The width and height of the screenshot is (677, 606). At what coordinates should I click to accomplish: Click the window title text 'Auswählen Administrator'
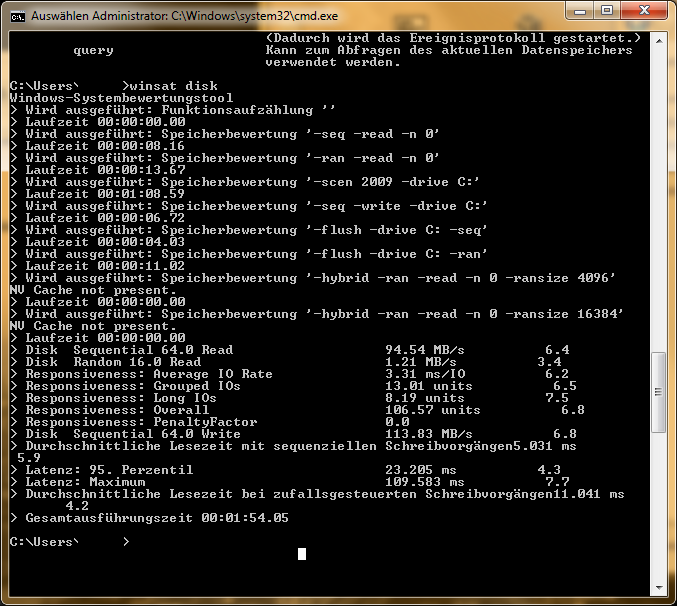pyautogui.click(x=99, y=16)
